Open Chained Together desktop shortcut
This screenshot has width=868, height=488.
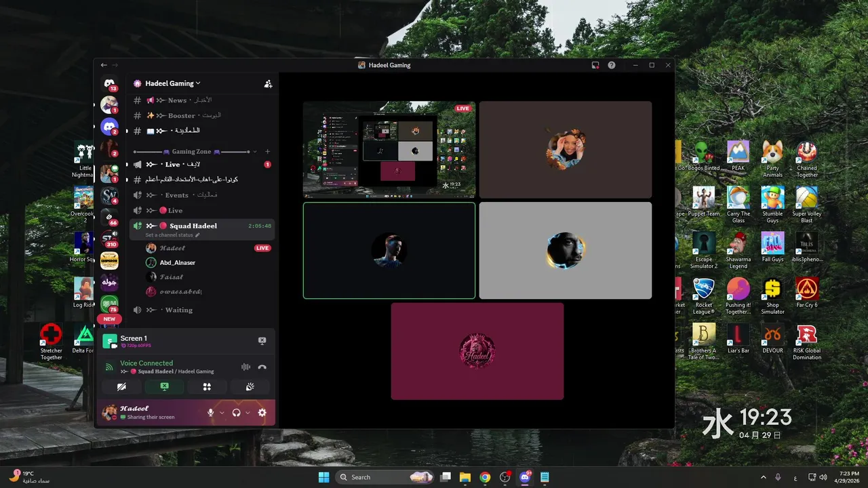807,159
